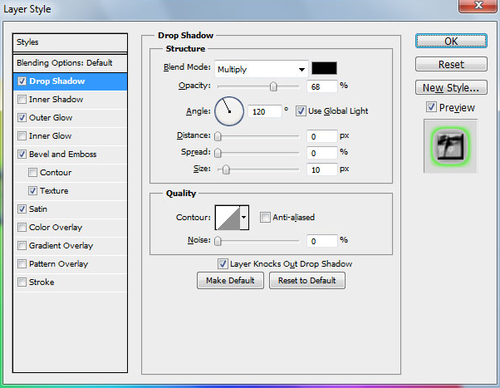Click the OK button
Screen dimensions: 500x388
coord(451,41)
